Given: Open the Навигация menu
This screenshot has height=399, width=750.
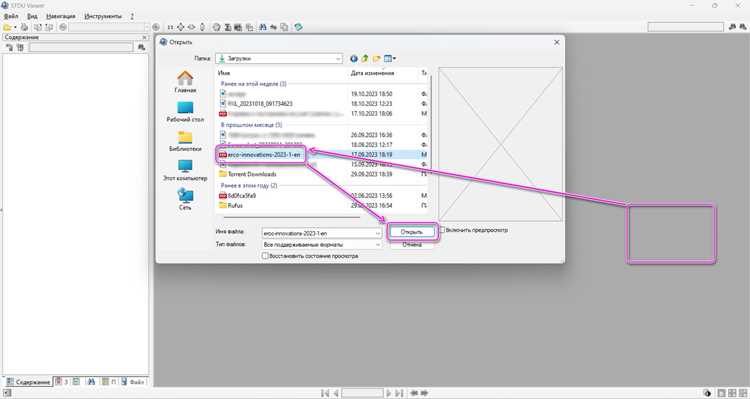Looking at the screenshot, I should point(61,16).
